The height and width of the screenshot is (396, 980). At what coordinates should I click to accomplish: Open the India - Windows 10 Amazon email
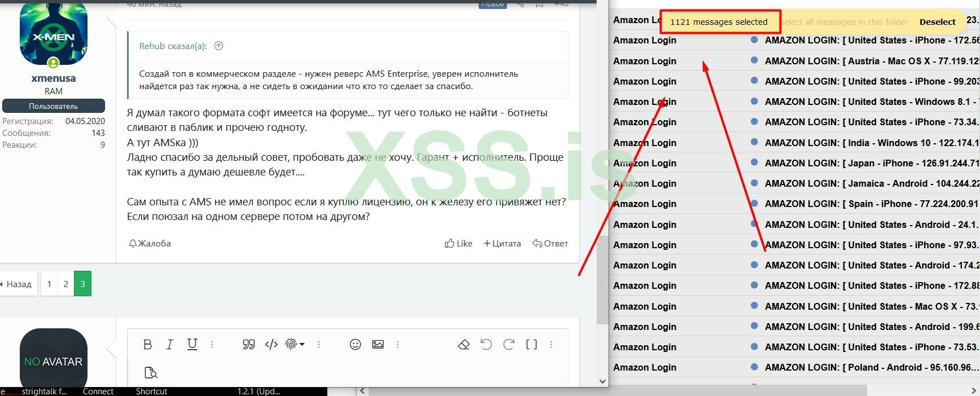click(872, 143)
